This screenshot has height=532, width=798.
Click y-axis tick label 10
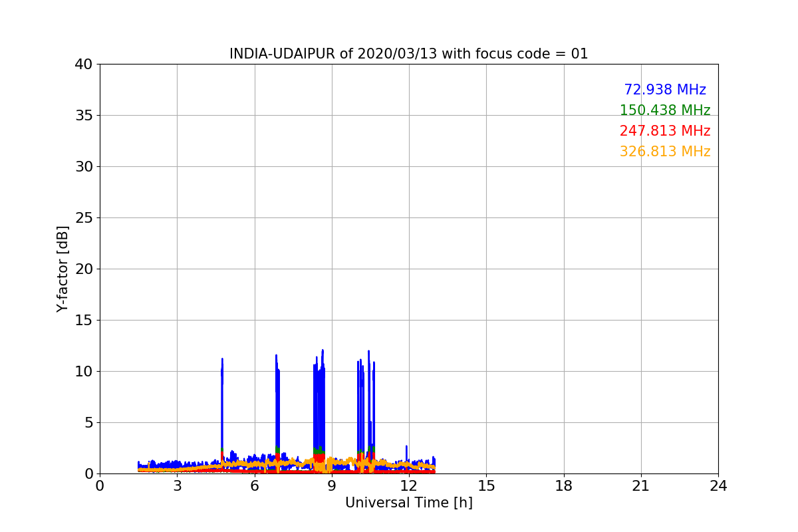83,372
